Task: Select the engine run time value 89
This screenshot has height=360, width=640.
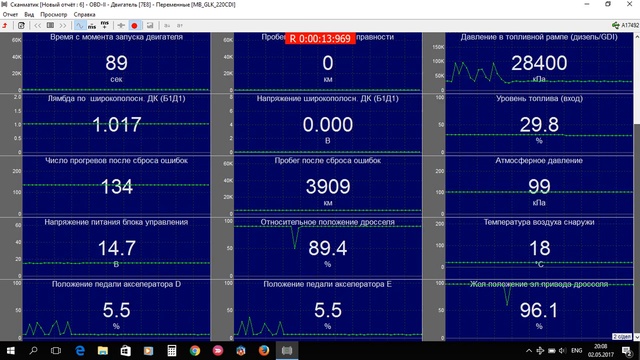Action: click(x=116, y=63)
